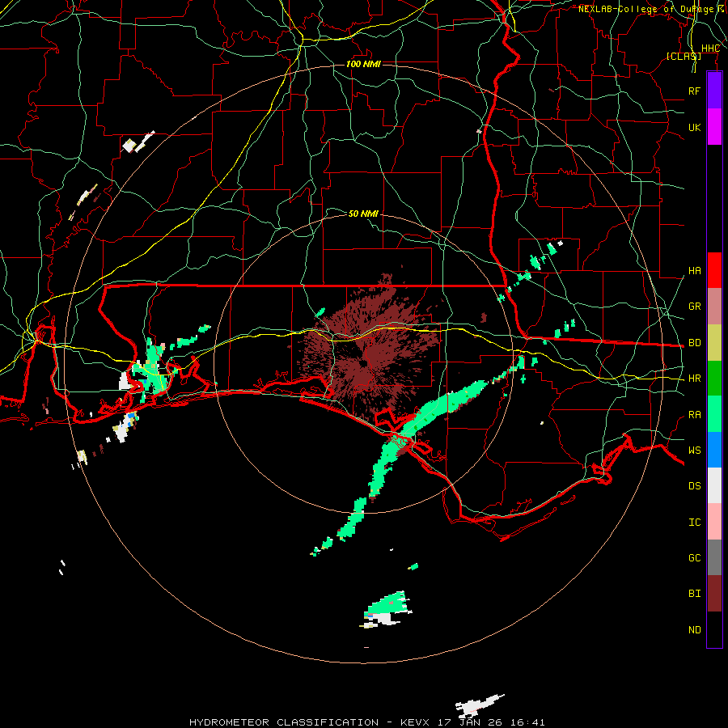Screen dimensions: 728x728
Task: Click the 'HR' legend label
Action: (x=694, y=379)
